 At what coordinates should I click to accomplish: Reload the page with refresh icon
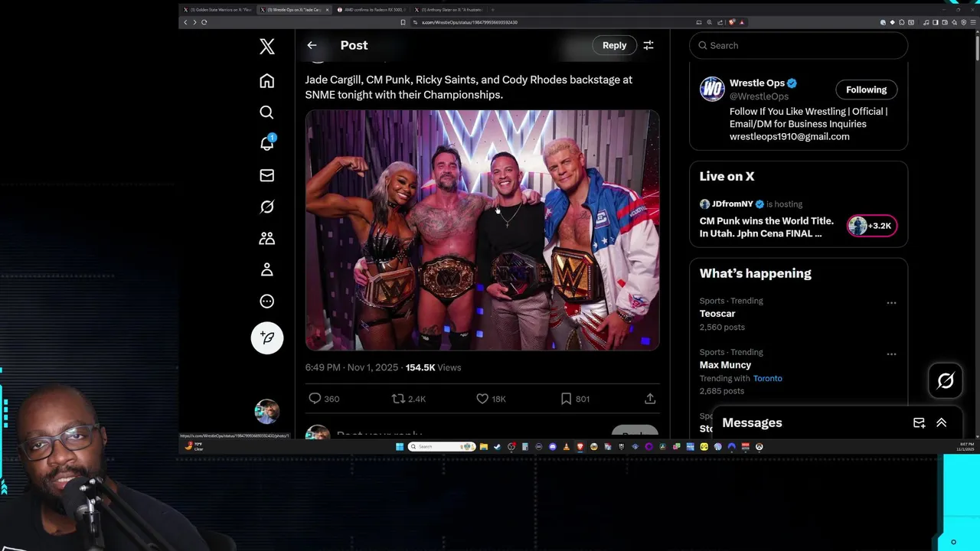coord(204,22)
